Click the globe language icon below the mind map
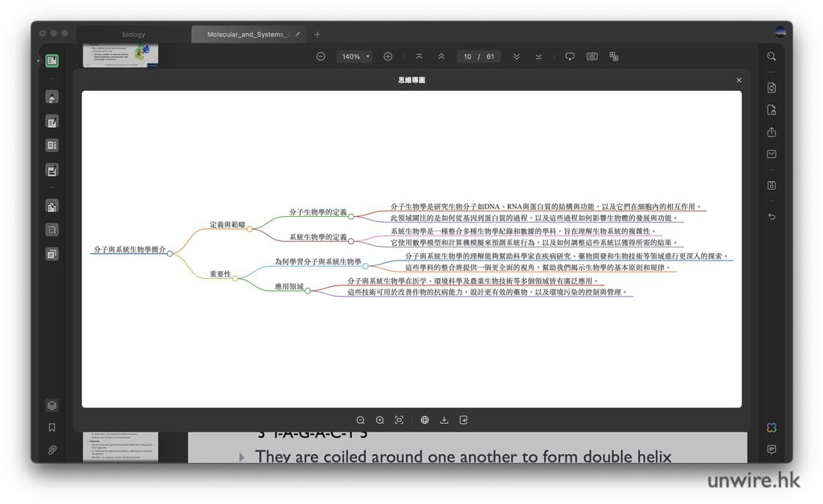This screenshot has width=823, height=504. 424,420
